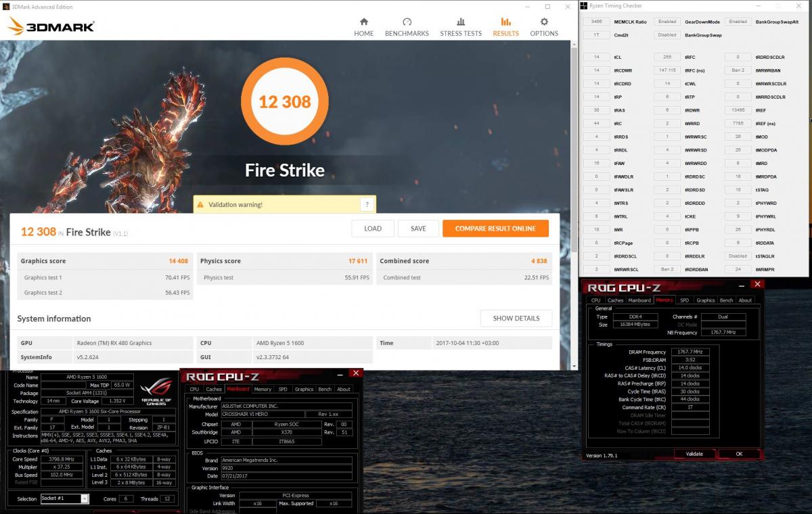This screenshot has width=812, height=514.
Task: Click the Physics score value 17 611
Action: 358,261
